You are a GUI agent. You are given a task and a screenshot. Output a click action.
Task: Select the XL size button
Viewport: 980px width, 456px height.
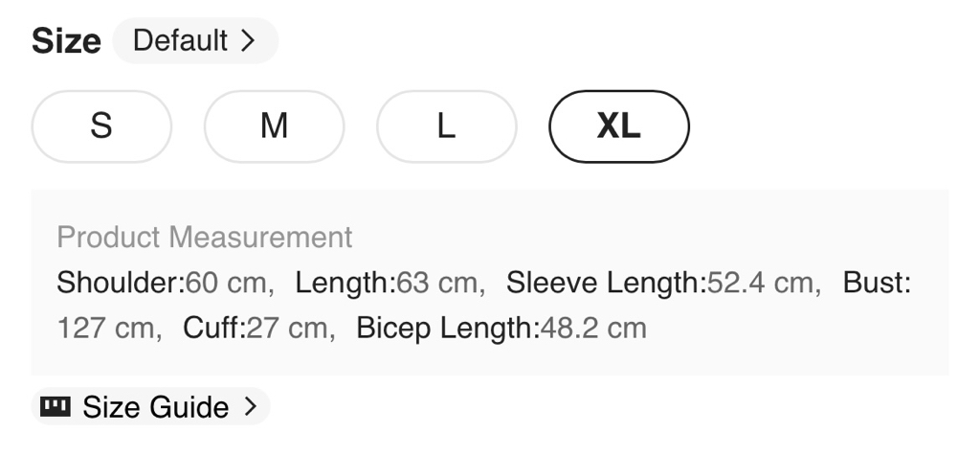(x=618, y=126)
